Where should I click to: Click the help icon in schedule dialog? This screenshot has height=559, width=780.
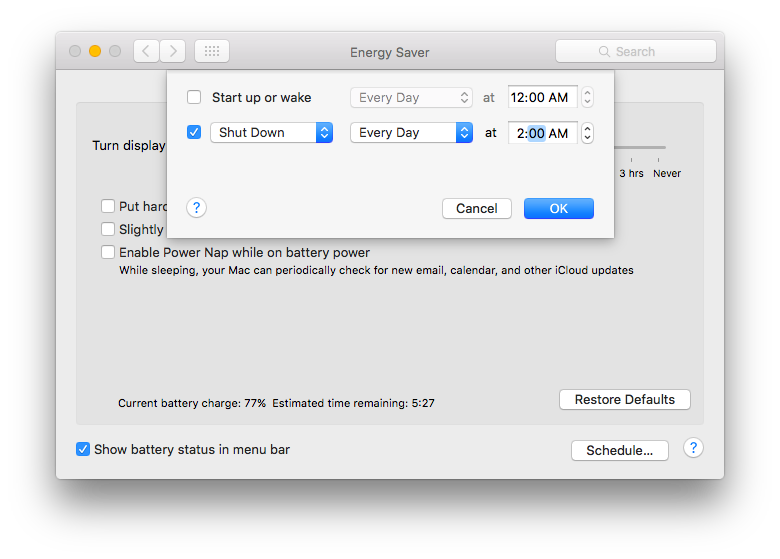click(x=197, y=208)
